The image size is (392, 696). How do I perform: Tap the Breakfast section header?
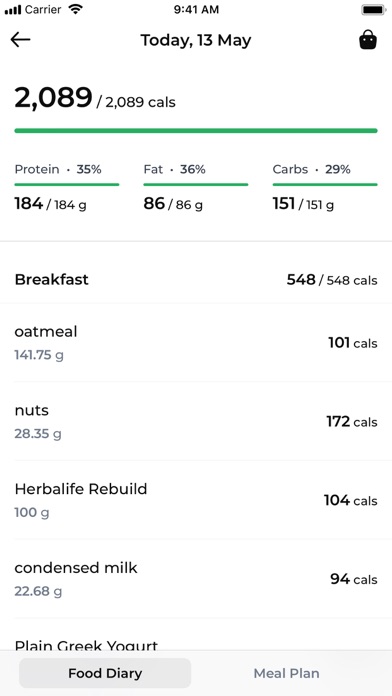196,280
